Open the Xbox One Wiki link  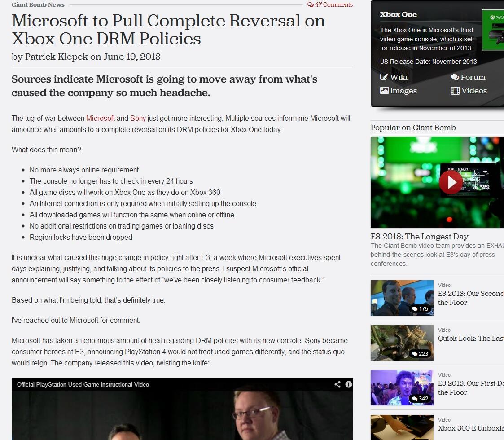pos(394,77)
